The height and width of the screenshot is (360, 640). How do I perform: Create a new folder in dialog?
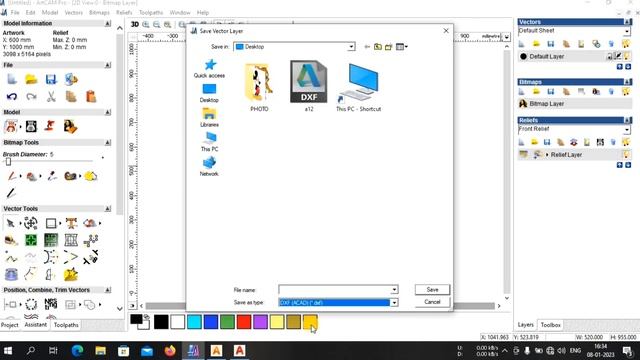(389, 47)
